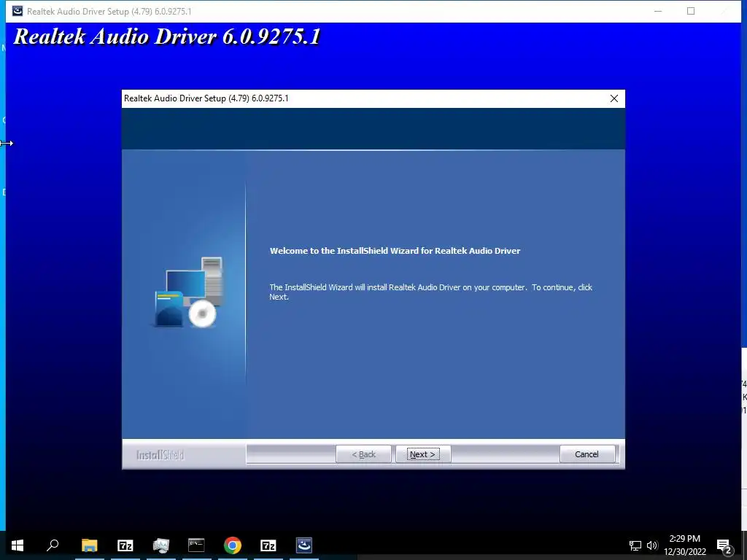Screen dimensions: 747x560
Task: Click the volume speaker icon in tray
Action: 652,545
